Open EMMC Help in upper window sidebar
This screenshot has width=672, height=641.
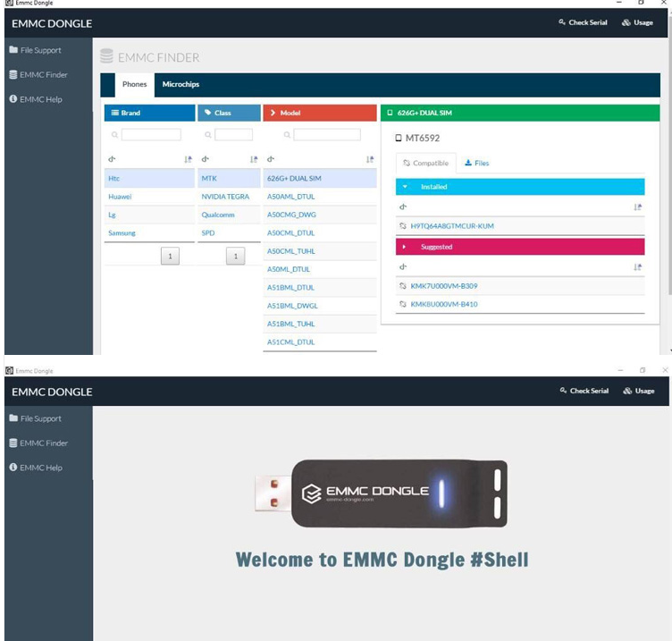point(36,99)
